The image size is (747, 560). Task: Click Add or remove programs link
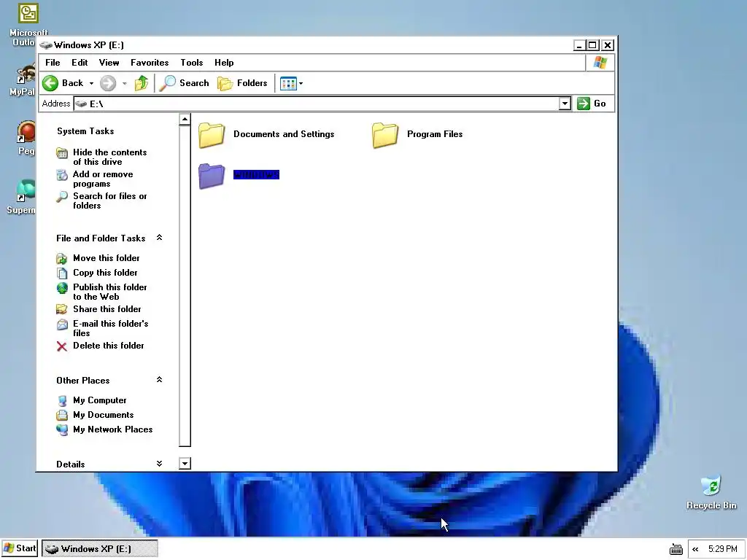coord(103,179)
